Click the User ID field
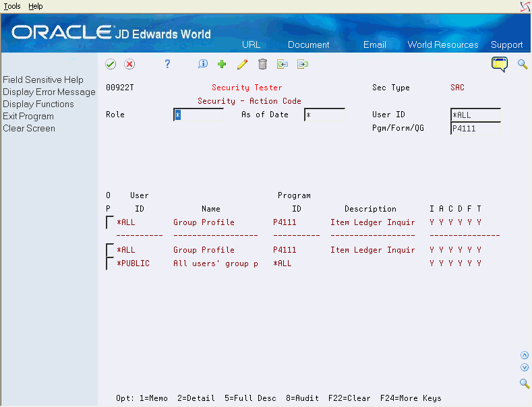The height and width of the screenshot is (407, 532). point(475,115)
